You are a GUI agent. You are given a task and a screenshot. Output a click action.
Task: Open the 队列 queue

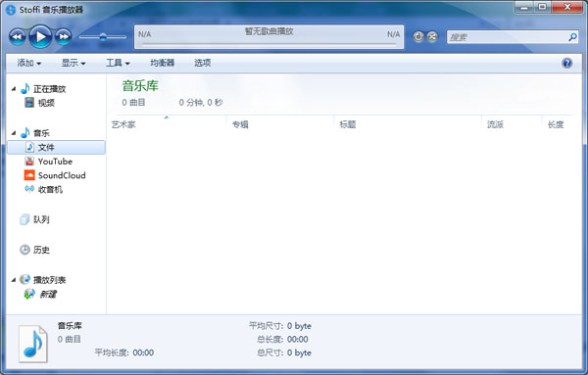tap(41, 219)
